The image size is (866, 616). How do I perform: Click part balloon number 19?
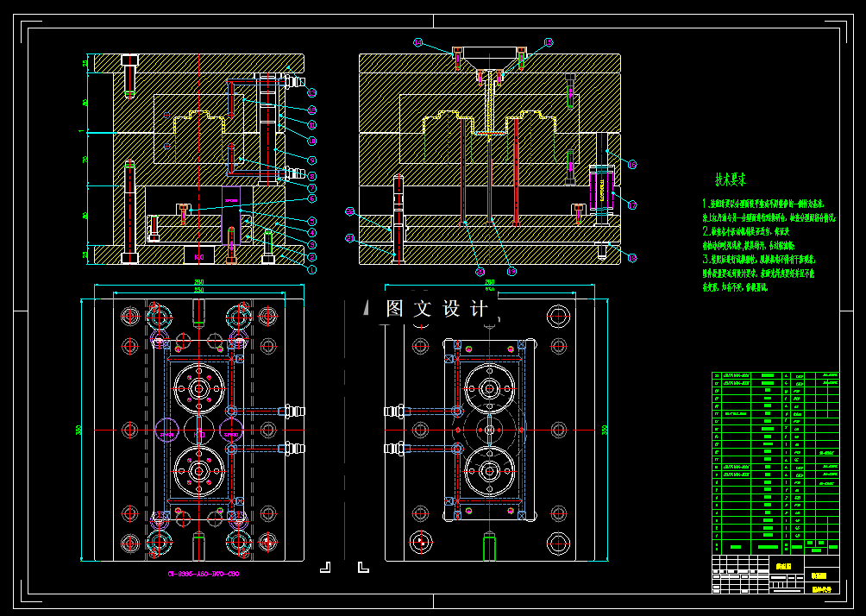(x=511, y=271)
